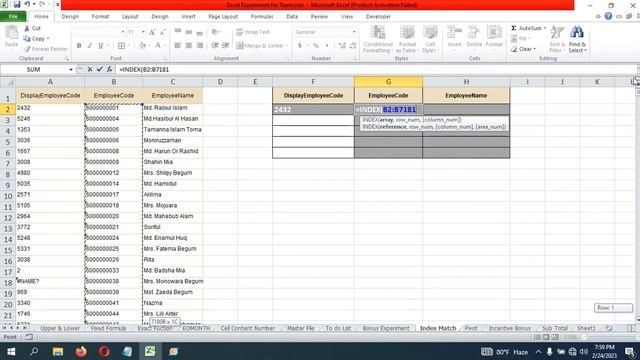Viewport: 640px width, 360px height.
Task: Open Conditional Formatting menu
Action: click(x=378, y=39)
